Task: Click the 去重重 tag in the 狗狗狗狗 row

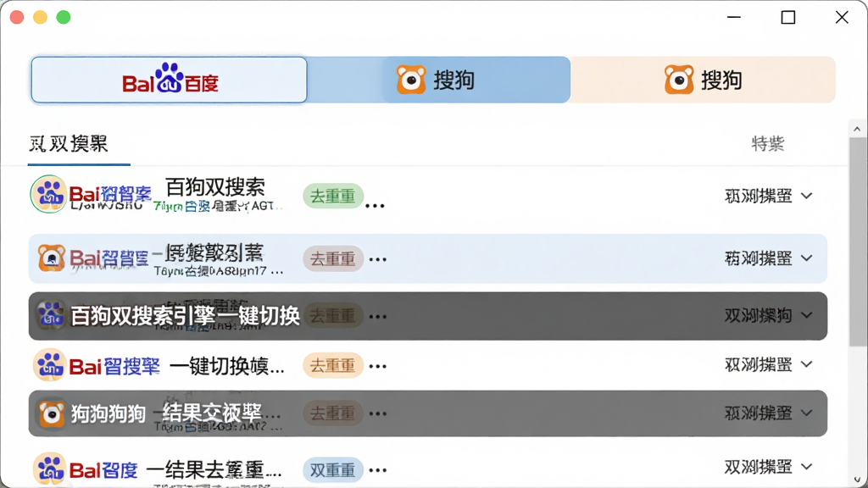Action: [332, 413]
